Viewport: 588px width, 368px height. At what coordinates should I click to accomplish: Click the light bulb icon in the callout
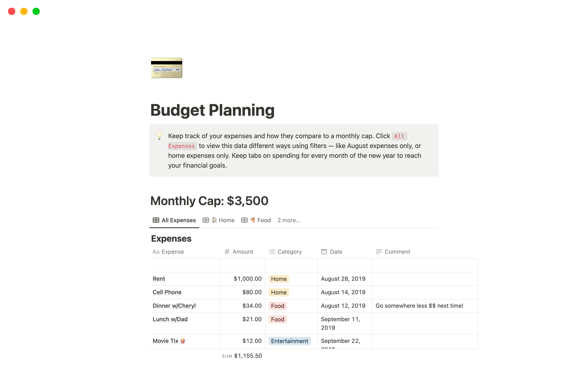[159, 136]
